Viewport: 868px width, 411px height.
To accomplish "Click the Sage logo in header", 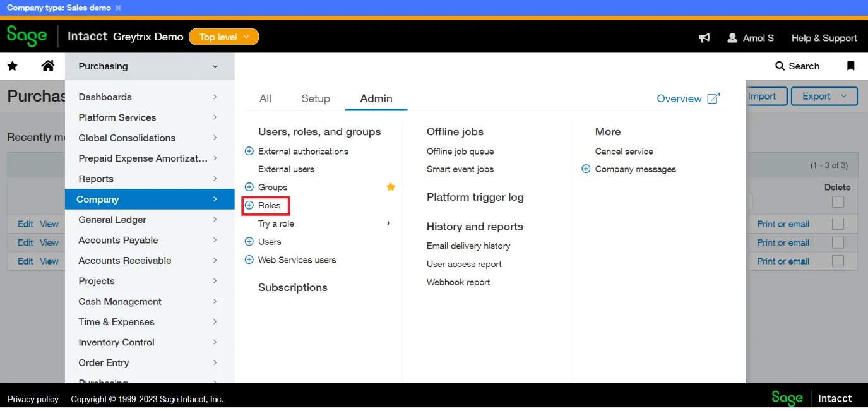I will coord(27,36).
